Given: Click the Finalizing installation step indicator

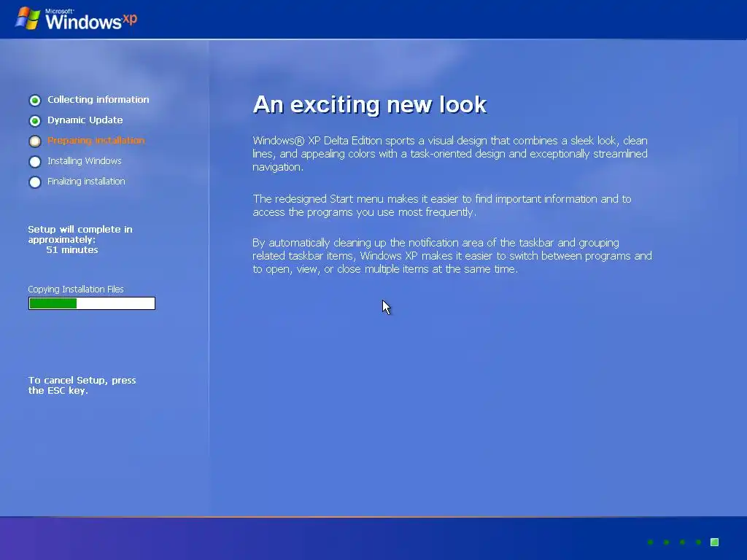Looking at the screenshot, I should (x=35, y=182).
